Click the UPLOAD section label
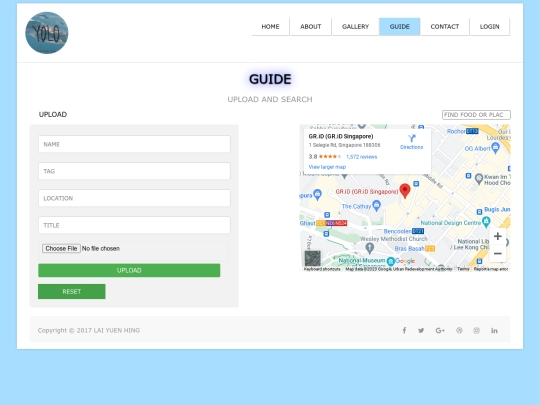Viewport: 540px width, 405px height. coord(53,114)
